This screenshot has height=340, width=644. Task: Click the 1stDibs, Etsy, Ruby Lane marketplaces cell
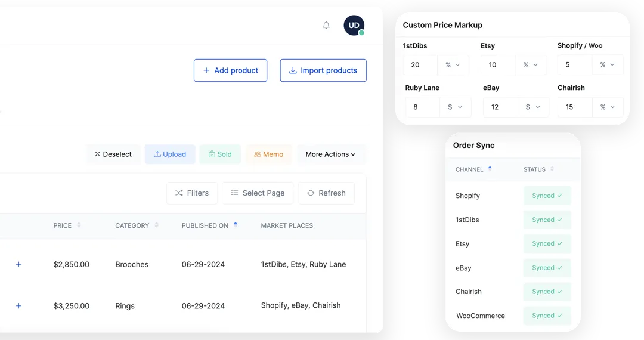pos(304,264)
